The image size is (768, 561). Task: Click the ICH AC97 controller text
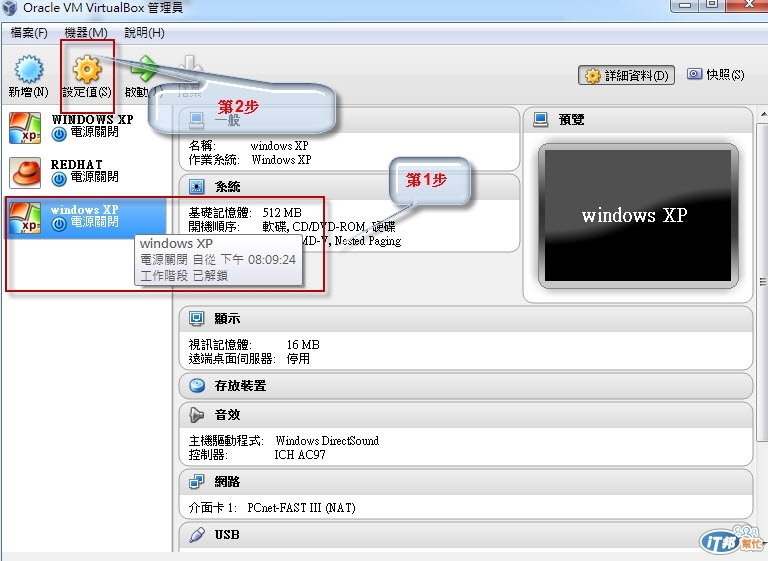(x=299, y=455)
